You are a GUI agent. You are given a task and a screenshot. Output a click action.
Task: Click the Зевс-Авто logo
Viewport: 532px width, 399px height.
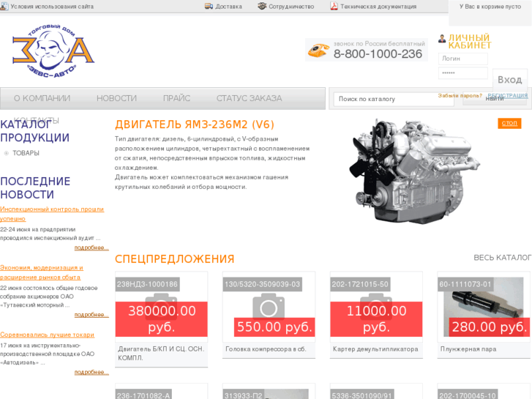click(53, 51)
